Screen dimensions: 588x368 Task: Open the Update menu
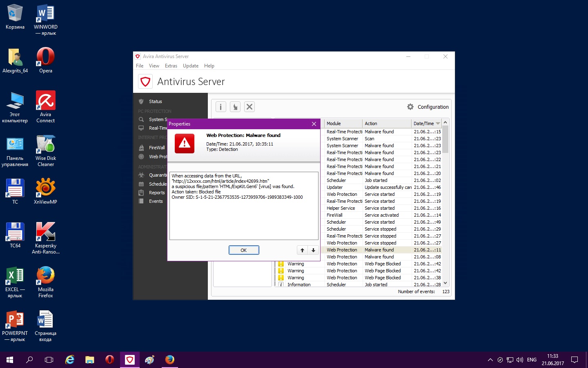click(x=190, y=66)
